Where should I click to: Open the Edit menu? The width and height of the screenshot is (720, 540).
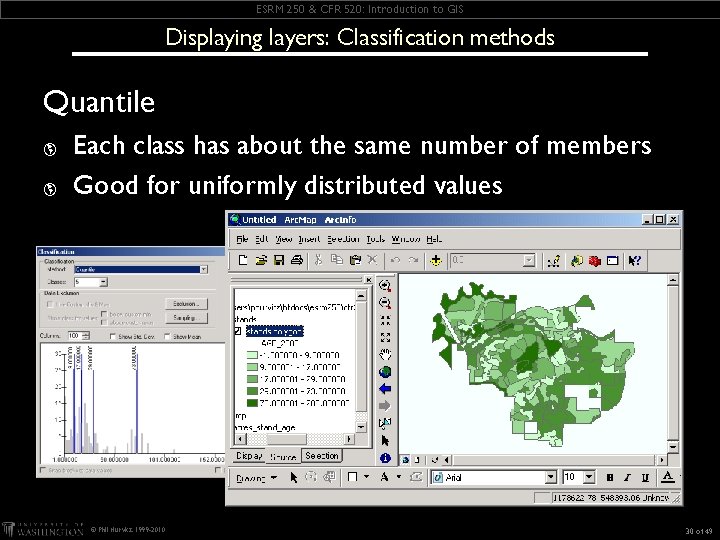coord(262,239)
